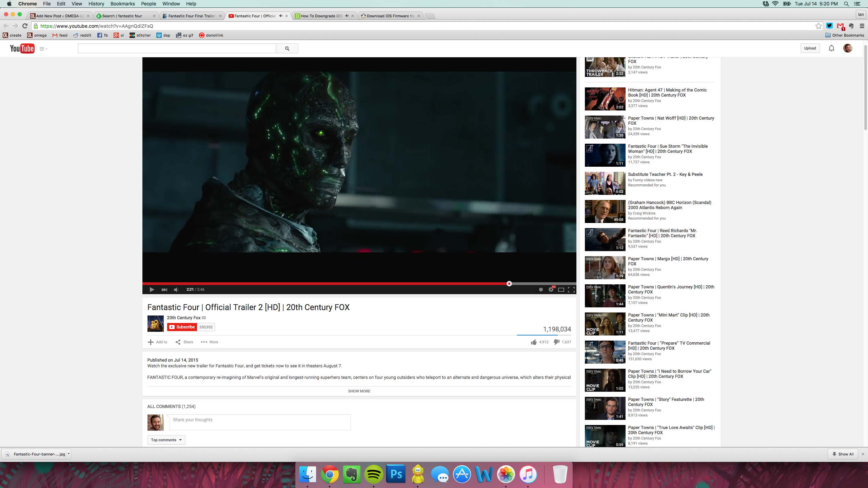Dislike the video with thumbs down

point(556,342)
